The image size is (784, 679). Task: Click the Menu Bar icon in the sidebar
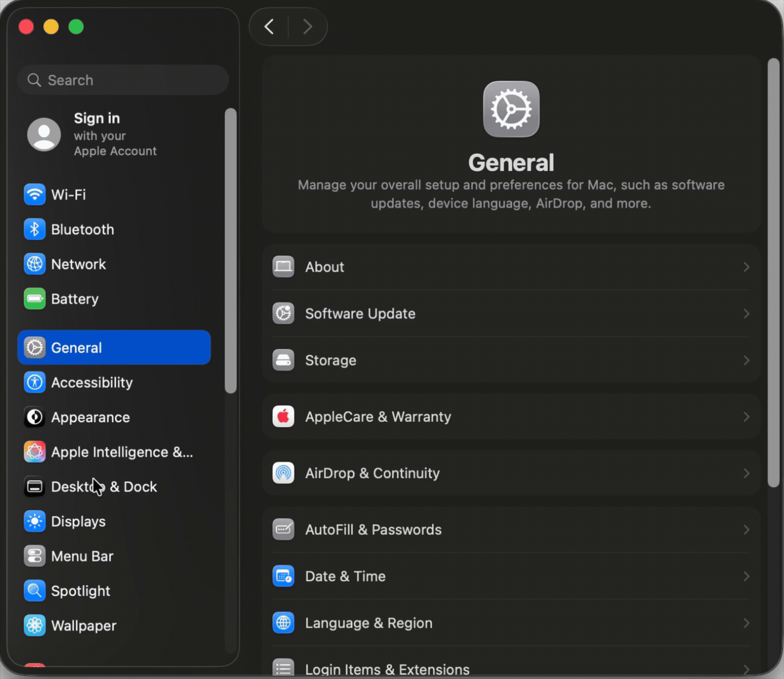pos(35,556)
